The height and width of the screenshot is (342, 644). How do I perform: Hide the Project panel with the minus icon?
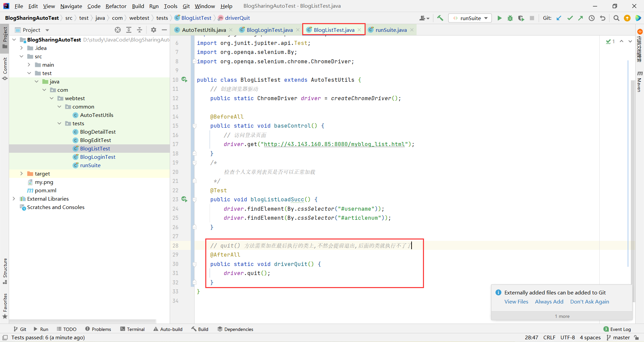tap(164, 30)
